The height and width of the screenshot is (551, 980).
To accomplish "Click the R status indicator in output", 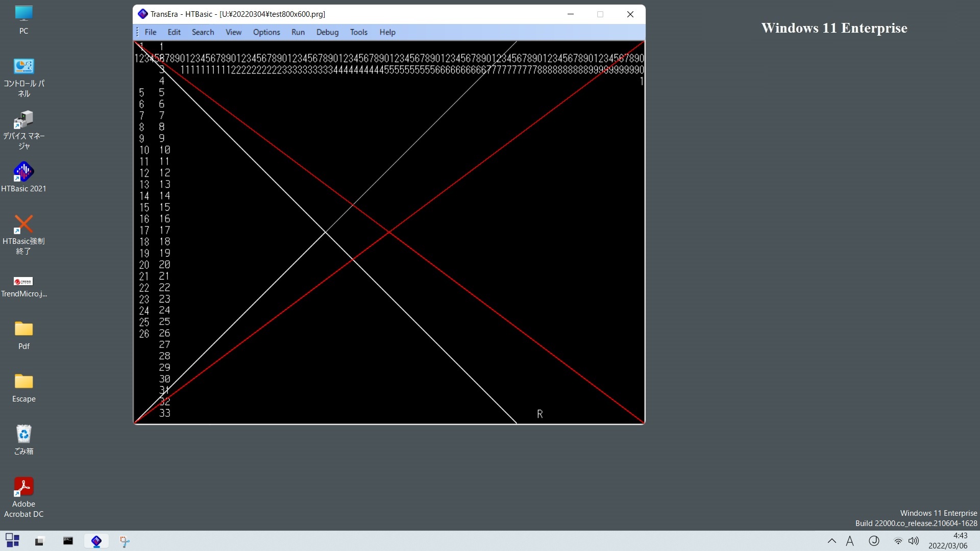I will tap(540, 414).
